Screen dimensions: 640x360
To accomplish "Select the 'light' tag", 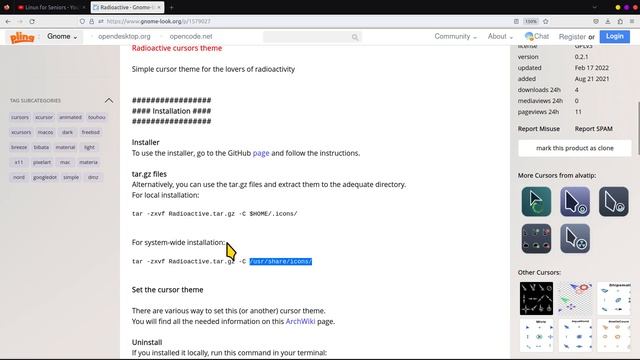I will pyautogui.click(x=89, y=147).
